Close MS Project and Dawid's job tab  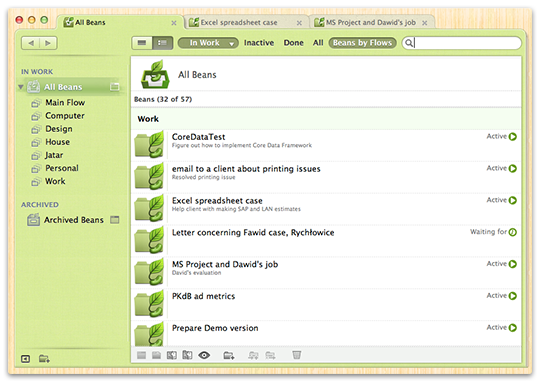click(425, 23)
